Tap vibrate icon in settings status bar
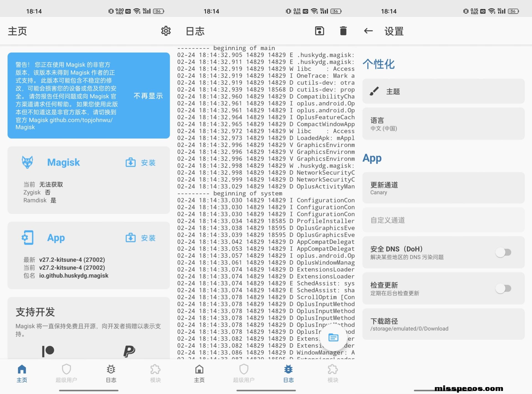This screenshot has width=532, height=394. tap(466, 11)
